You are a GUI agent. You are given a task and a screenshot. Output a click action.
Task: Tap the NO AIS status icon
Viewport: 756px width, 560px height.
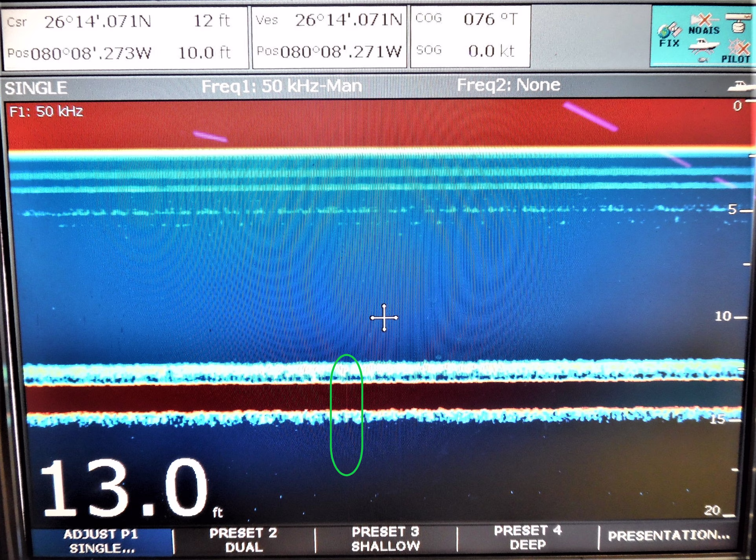pos(704,24)
